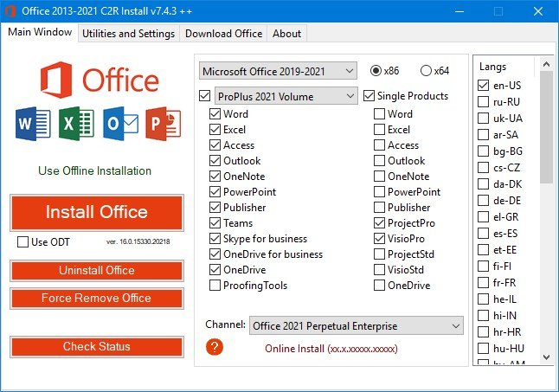Check OneDrive under Single Products
559x392 pixels.
point(379,285)
